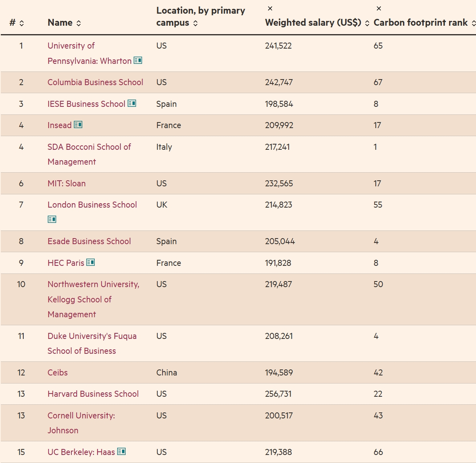Select the 232,565 salary for MIT: Sloan
Screen dimensions: 476x463
coord(279,184)
